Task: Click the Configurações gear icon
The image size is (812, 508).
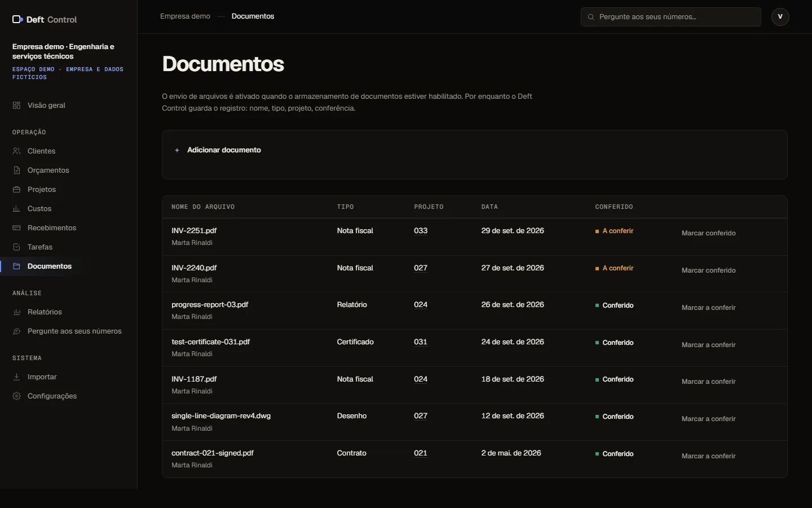Action: pyautogui.click(x=17, y=396)
